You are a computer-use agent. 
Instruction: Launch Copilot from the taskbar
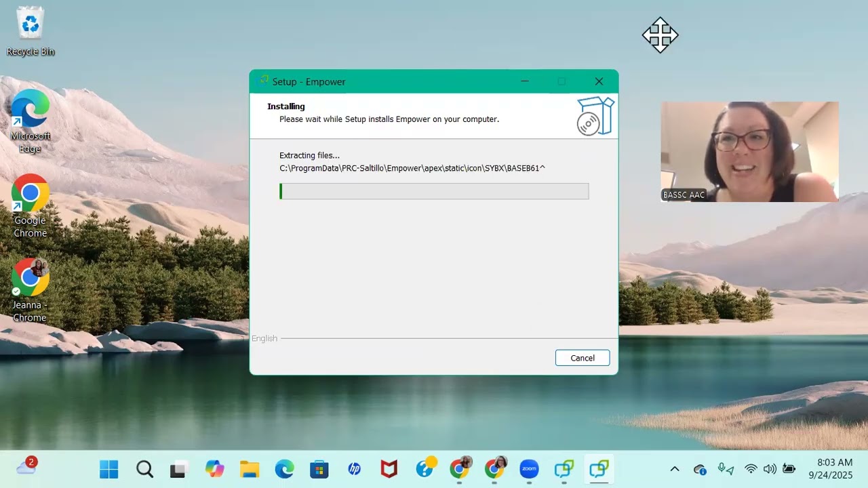click(214, 469)
